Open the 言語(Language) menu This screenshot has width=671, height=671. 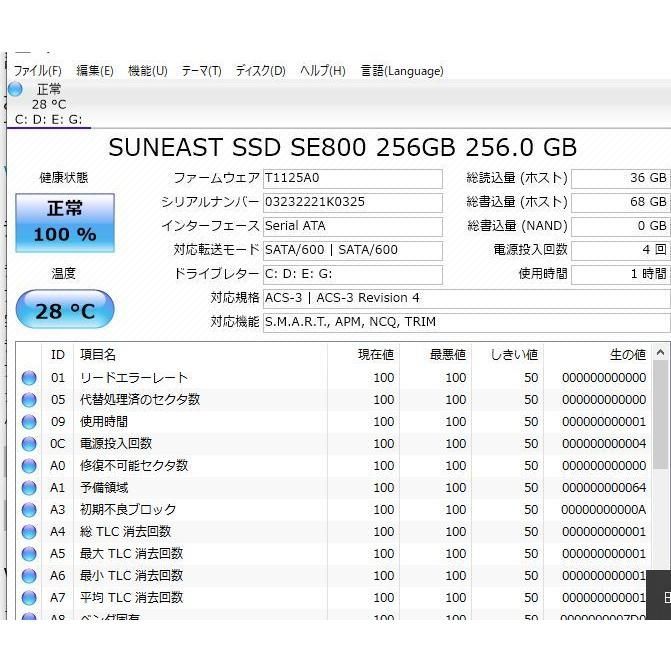[x=402, y=71]
